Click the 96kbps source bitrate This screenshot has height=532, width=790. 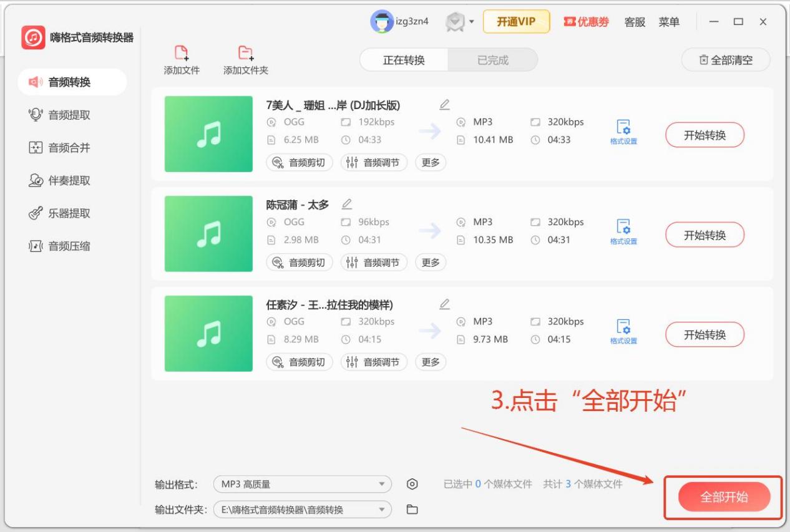pos(374,222)
